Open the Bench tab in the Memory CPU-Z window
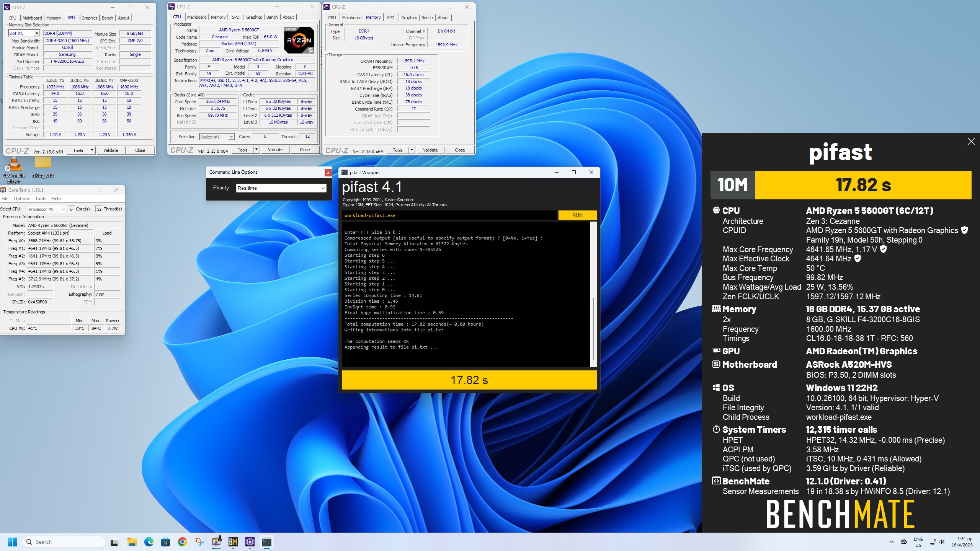 [427, 18]
